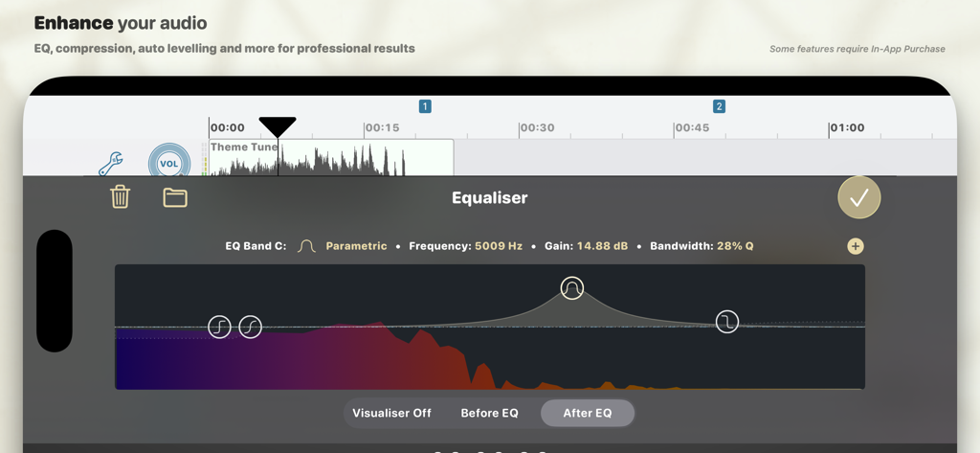Choose the After EQ visualiser mode
Image resolution: width=980 pixels, height=453 pixels.
[588, 413]
